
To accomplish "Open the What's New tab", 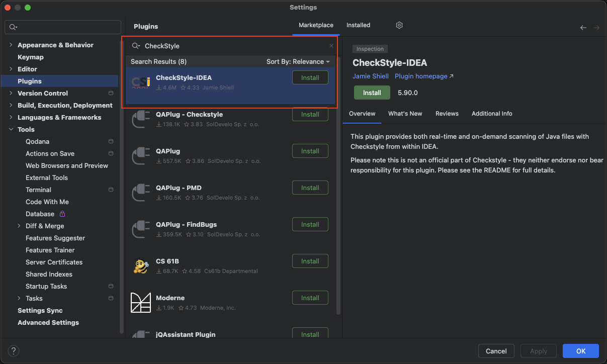I will coord(405,114).
